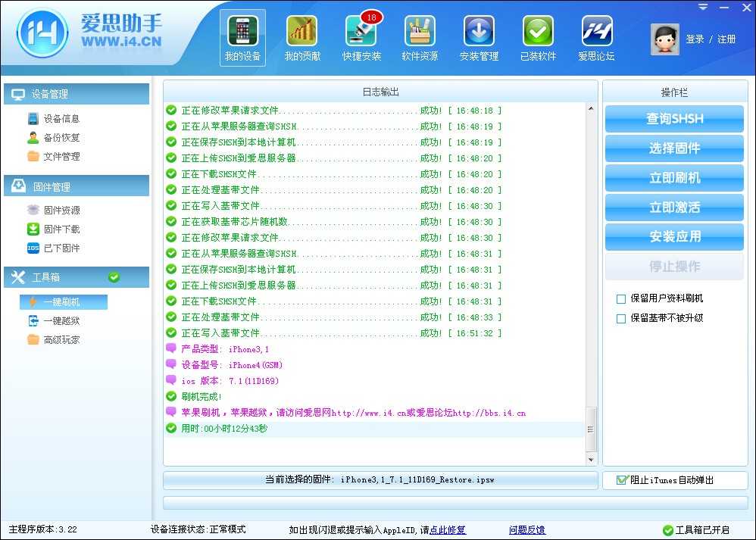The width and height of the screenshot is (756, 540).
Task: Click the 设备连接状态:正常模式 status text
Action: (x=198, y=529)
